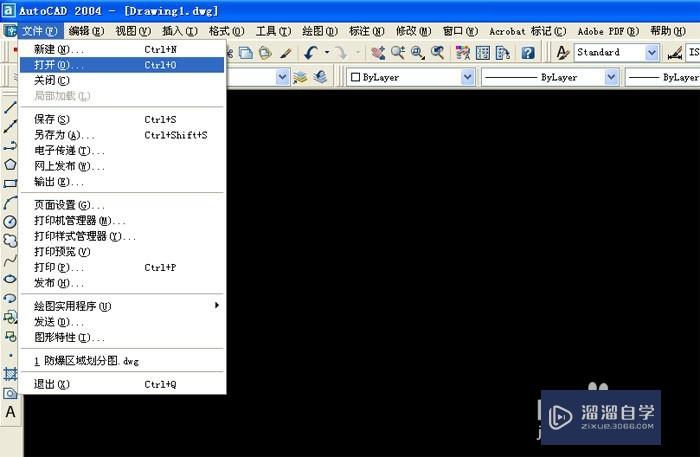Choose 打开 (O) from File menu

(122, 65)
